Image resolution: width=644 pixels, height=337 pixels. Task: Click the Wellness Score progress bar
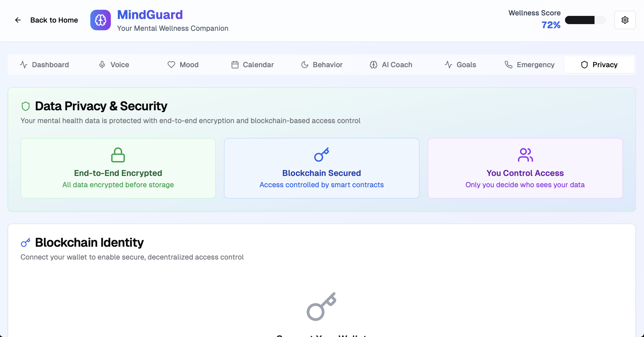point(585,20)
